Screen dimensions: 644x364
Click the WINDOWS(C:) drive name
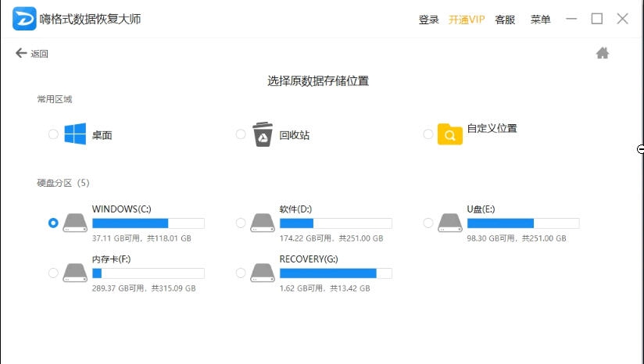(x=122, y=209)
